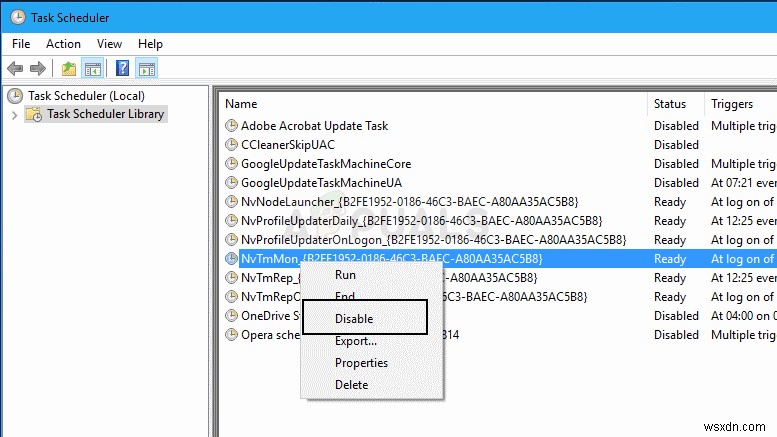
Task: Select the CCleanerSkipUAC task
Action: 288,145
